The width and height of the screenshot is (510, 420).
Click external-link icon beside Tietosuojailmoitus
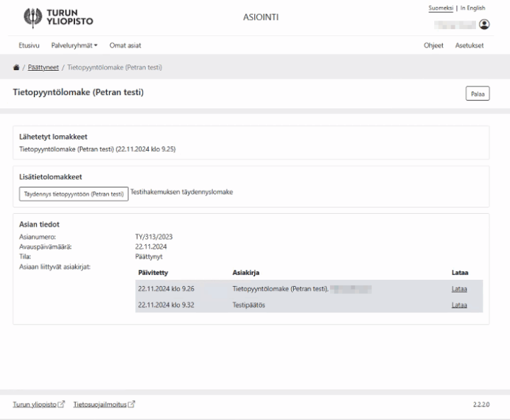[131, 404]
